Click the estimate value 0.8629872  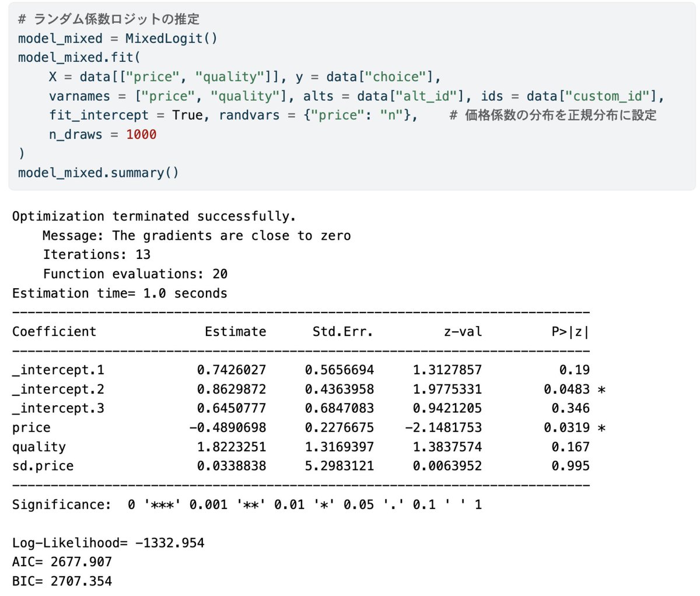coord(232,390)
